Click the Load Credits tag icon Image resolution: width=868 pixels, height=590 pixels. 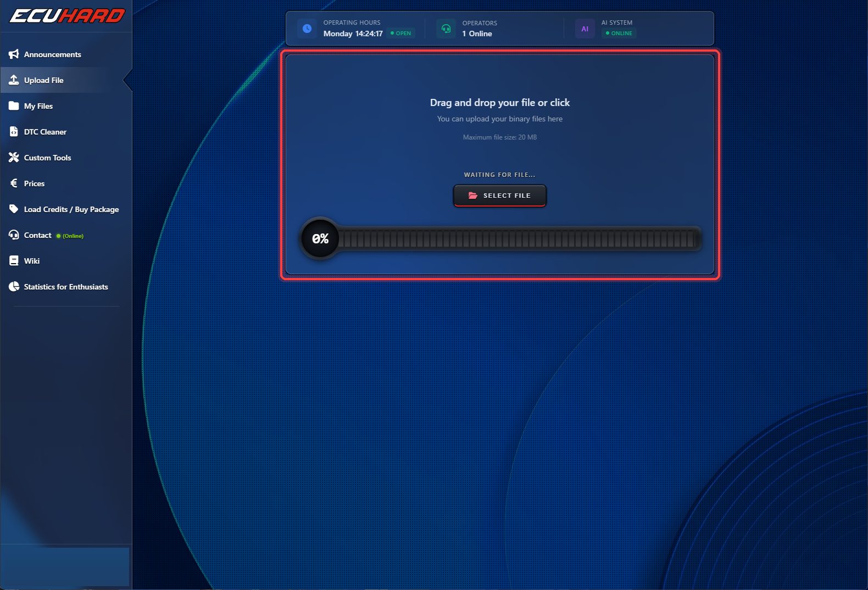point(14,209)
